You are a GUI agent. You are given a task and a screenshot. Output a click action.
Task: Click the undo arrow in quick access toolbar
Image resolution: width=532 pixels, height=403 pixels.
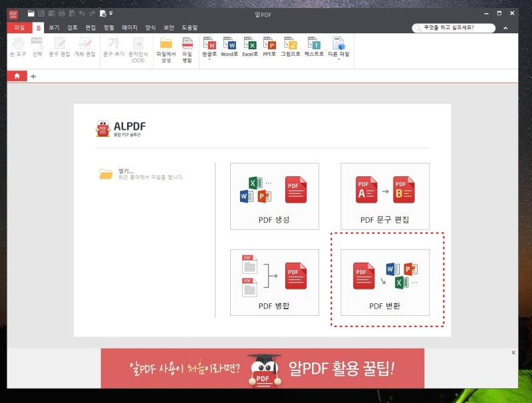[82, 13]
